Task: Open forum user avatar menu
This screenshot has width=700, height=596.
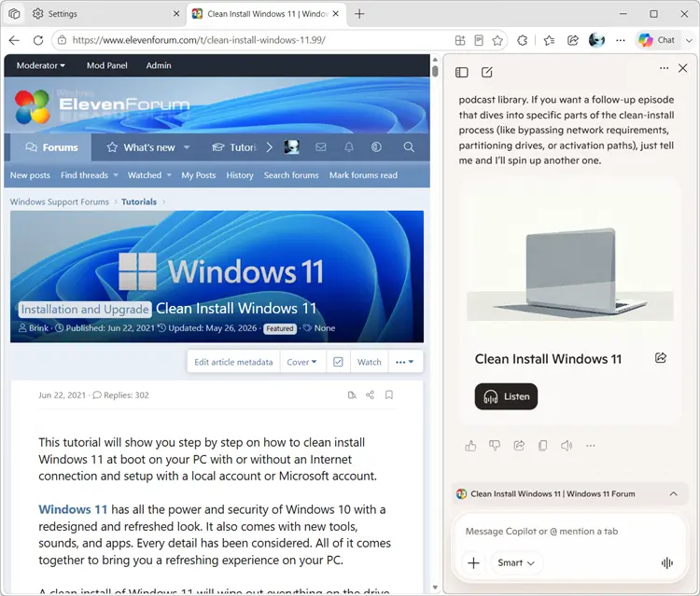Action: 291,147
